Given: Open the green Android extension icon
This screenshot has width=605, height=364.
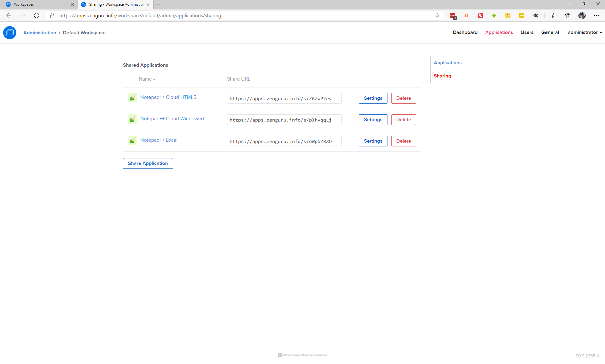Looking at the screenshot, I should point(494,15).
